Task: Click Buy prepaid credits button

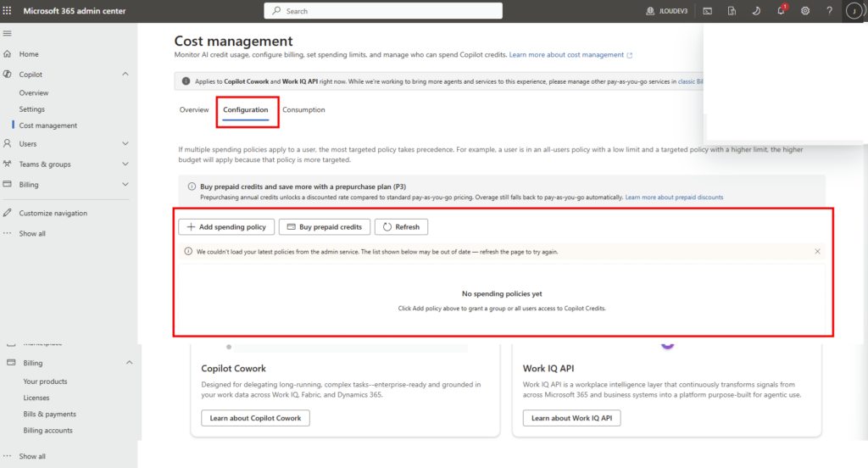Action: (325, 227)
